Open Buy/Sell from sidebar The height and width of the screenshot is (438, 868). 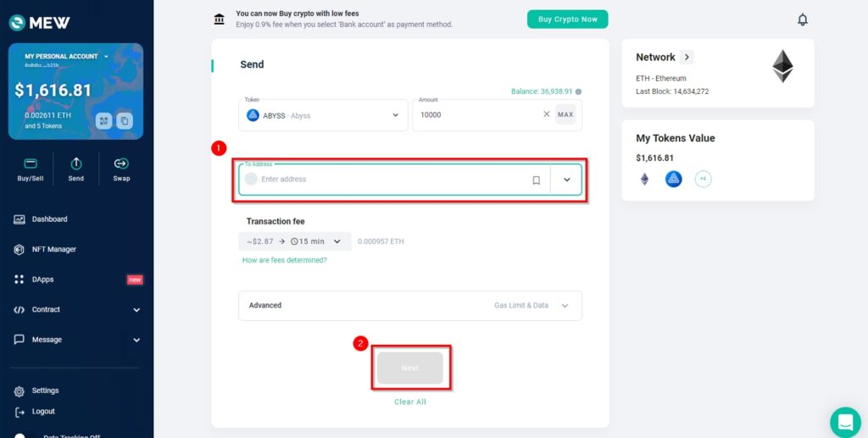31,169
